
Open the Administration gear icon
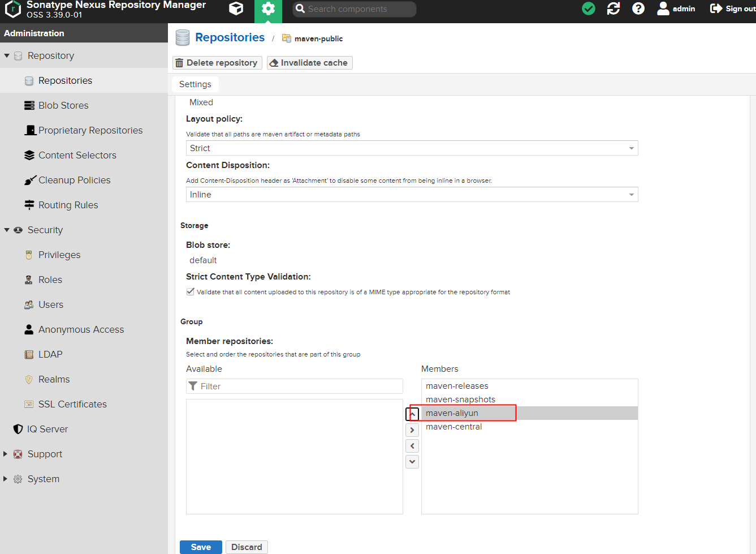pos(268,10)
